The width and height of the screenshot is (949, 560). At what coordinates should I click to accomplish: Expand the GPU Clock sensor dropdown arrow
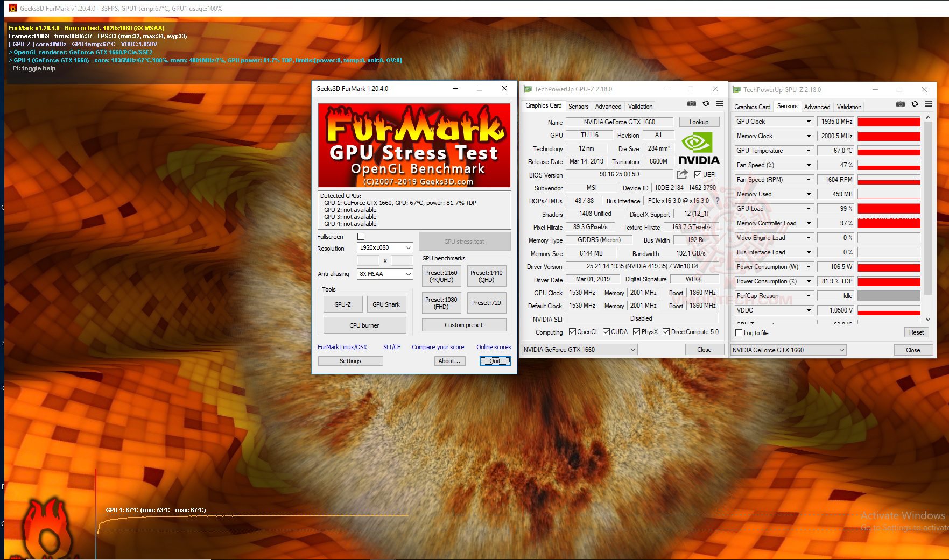coord(809,121)
